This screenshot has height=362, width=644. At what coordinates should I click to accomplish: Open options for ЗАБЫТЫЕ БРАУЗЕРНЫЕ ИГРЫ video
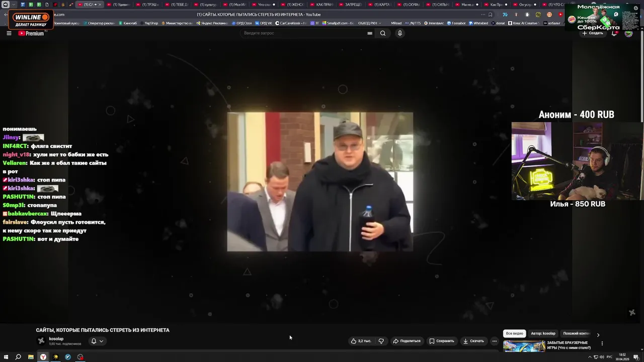point(602,343)
